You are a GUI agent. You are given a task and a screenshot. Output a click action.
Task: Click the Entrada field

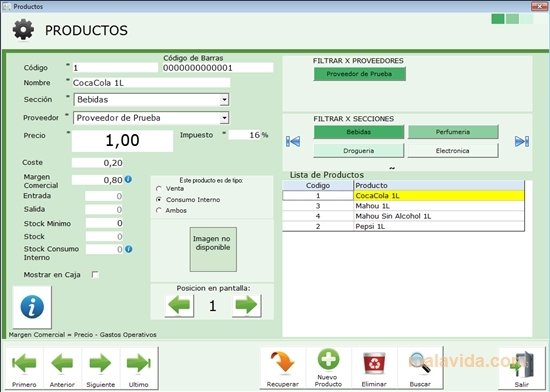pyautogui.click(x=104, y=196)
